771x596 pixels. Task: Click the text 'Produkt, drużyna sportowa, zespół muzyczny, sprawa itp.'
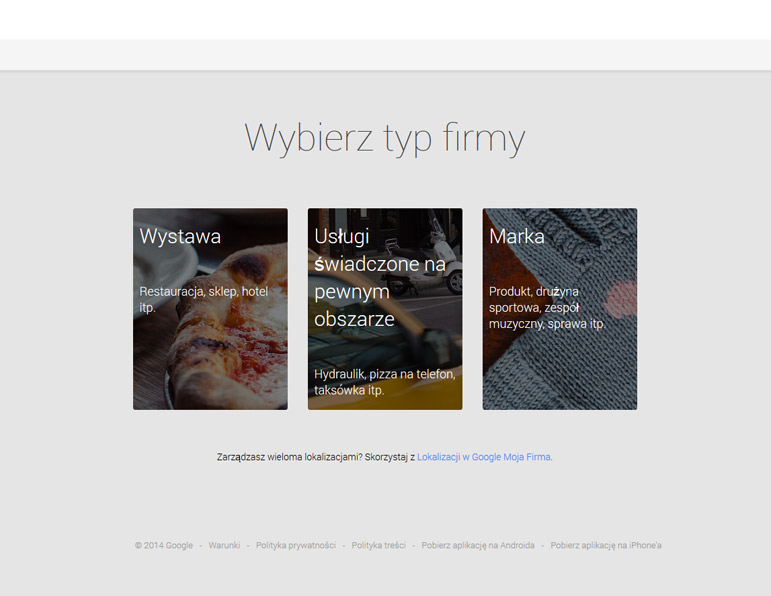pyautogui.click(x=547, y=307)
